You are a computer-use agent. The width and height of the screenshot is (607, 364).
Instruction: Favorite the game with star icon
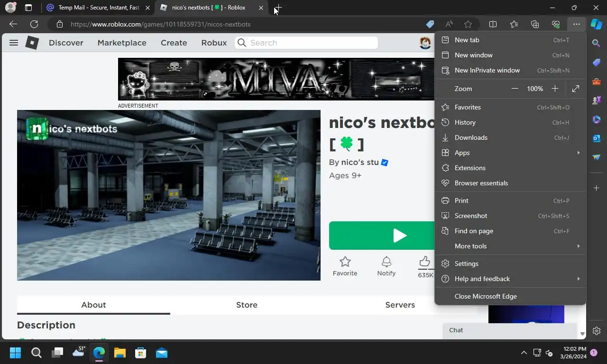pos(345,262)
